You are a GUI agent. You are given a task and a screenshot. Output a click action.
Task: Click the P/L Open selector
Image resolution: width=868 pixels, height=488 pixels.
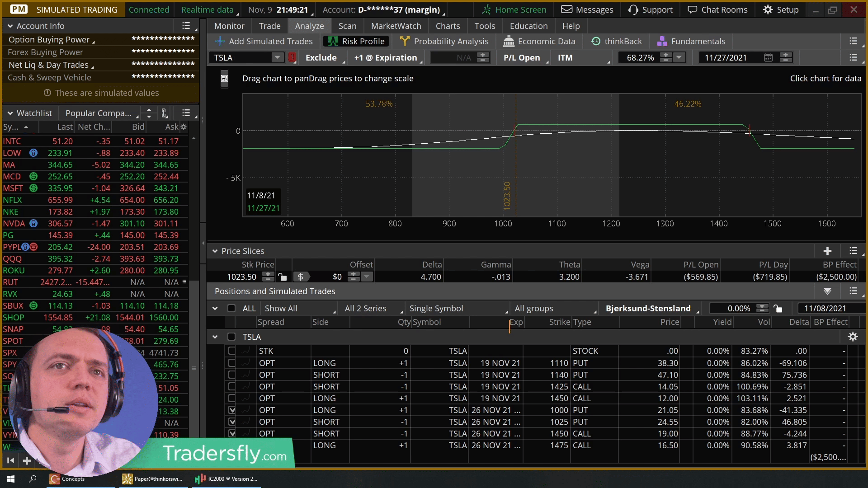click(524, 57)
